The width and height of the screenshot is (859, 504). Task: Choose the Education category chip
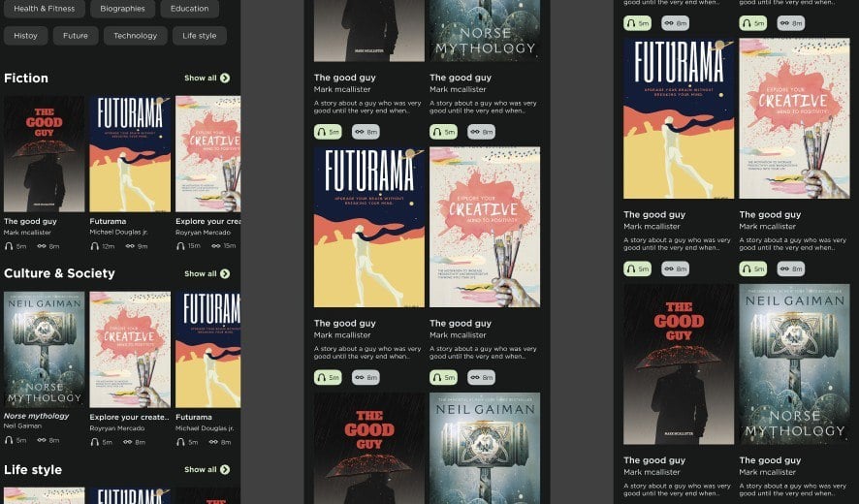point(190,8)
